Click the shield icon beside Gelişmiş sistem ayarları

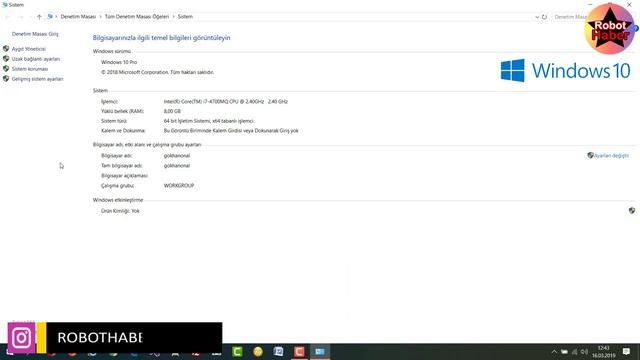[x=6, y=79]
